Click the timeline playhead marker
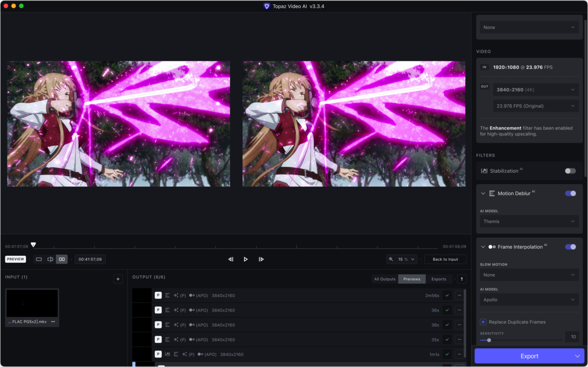 pyautogui.click(x=34, y=245)
